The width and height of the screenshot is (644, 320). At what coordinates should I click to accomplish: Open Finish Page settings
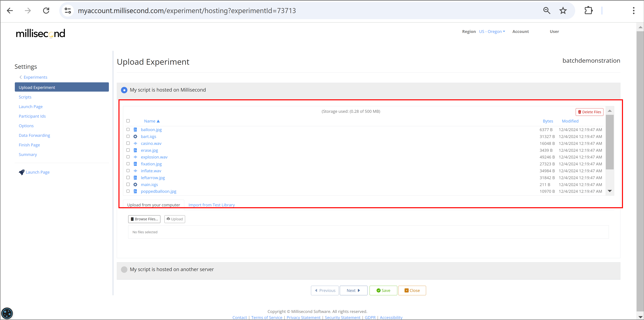coord(29,145)
